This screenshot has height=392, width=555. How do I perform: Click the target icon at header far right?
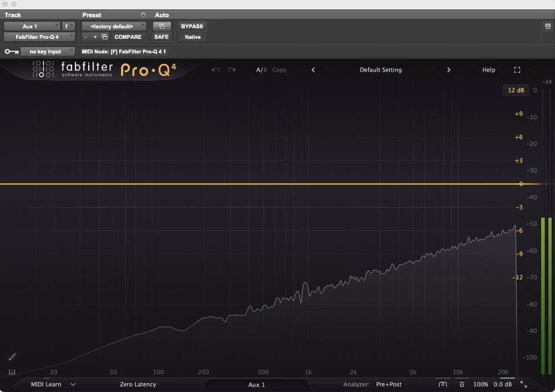pyautogui.click(x=548, y=26)
